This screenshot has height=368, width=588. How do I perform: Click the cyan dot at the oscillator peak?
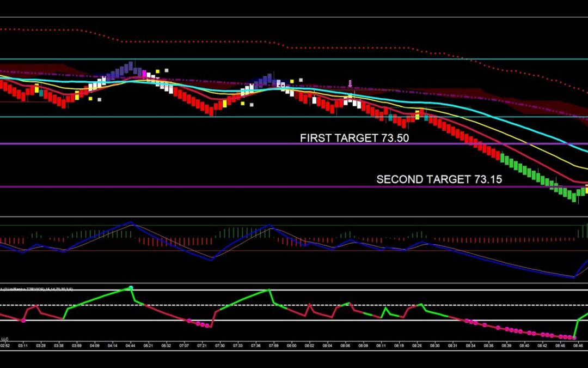click(x=131, y=287)
